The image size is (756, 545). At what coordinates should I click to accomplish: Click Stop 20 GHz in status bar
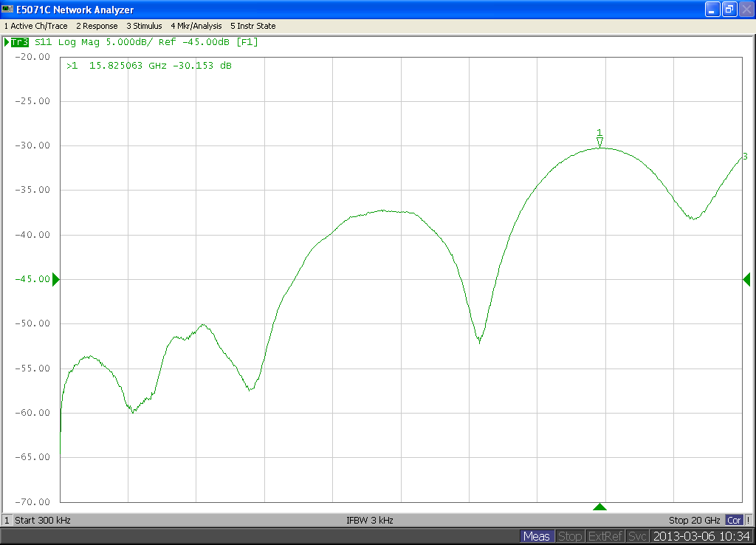(694, 521)
